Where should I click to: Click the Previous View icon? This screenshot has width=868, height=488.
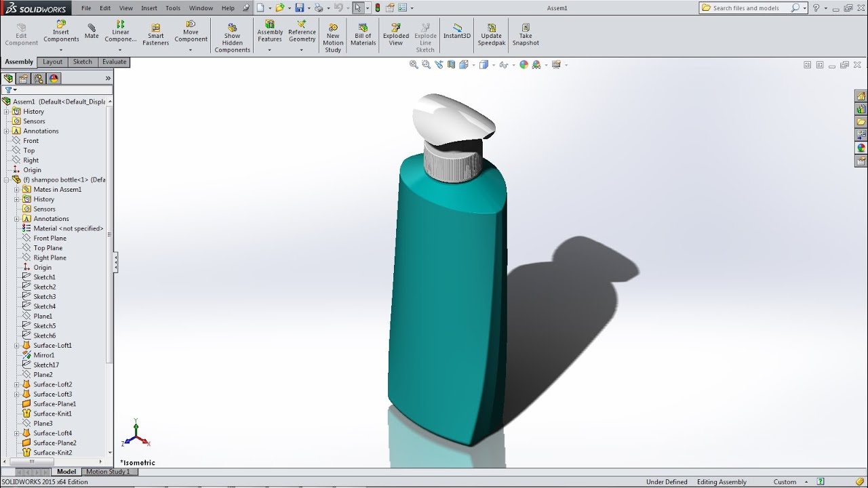point(439,64)
